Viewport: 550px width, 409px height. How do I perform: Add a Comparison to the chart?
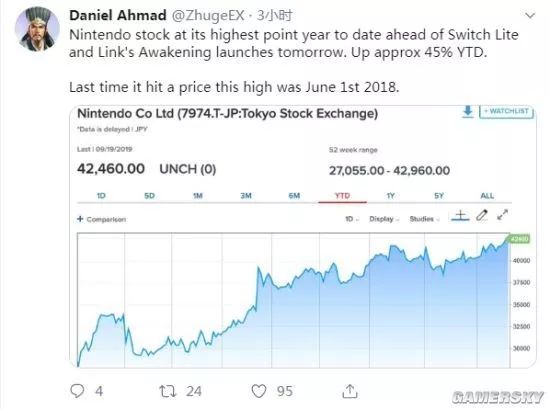(101, 219)
